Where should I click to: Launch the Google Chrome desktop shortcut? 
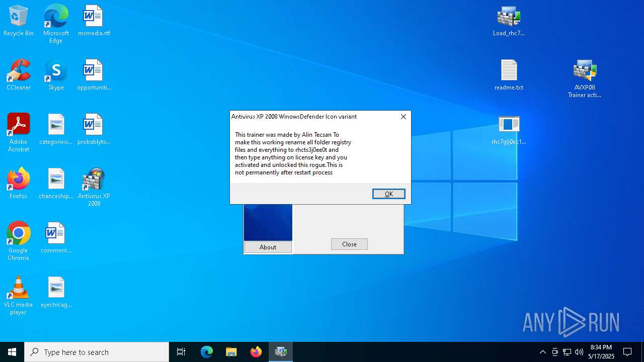pyautogui.click(x=19, y=241)
